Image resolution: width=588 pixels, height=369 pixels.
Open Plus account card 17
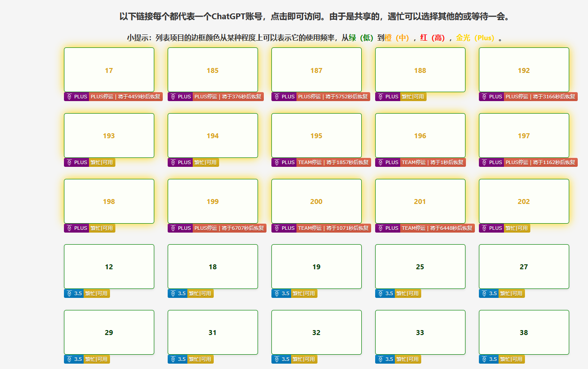pos(109,70)
